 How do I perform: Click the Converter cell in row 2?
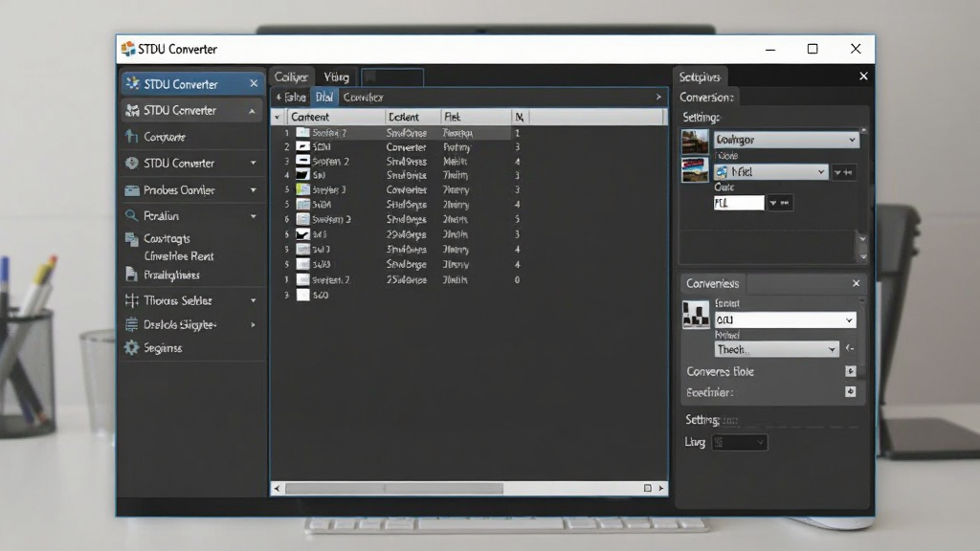(x=406, y=147)
